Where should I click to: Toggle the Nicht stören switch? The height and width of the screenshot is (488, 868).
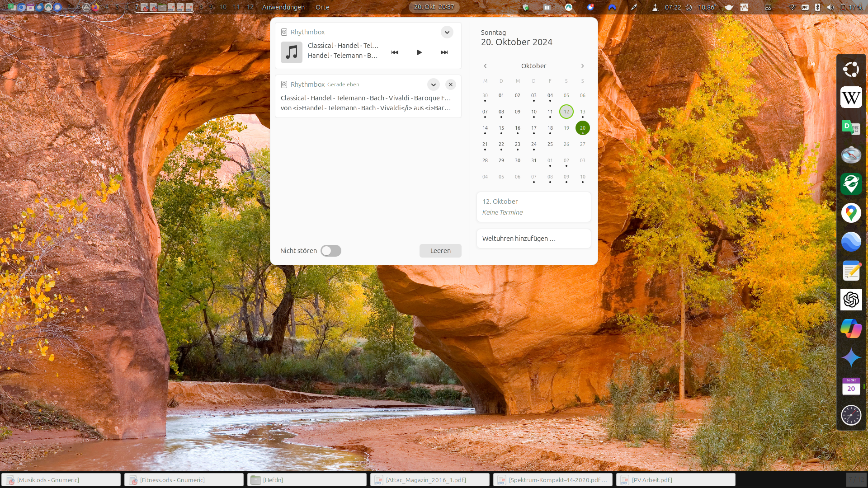[x=331, y=251]
